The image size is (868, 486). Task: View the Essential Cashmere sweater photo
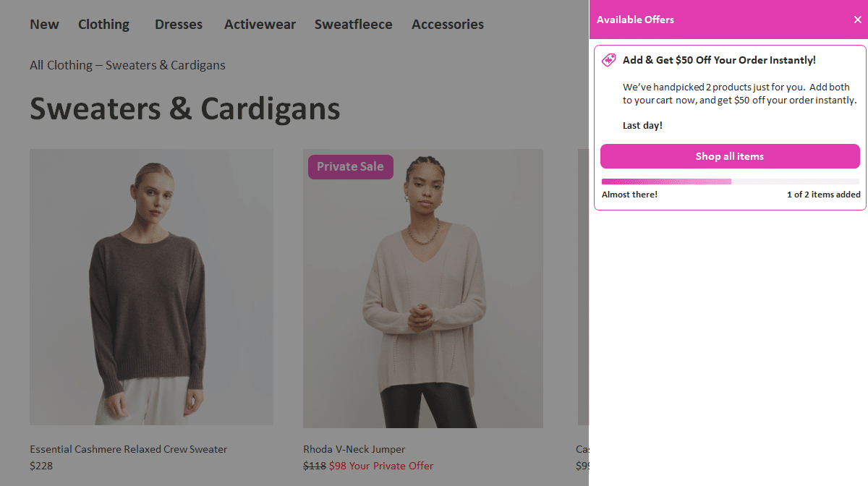151,287
